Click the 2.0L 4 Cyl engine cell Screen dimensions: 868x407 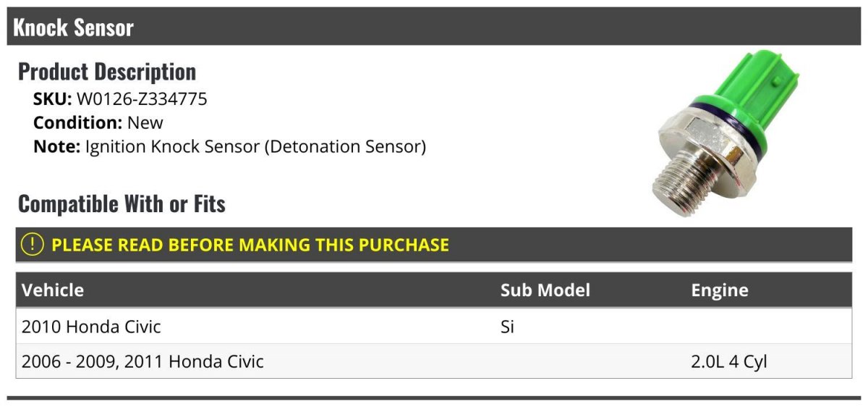click(729, 361)
